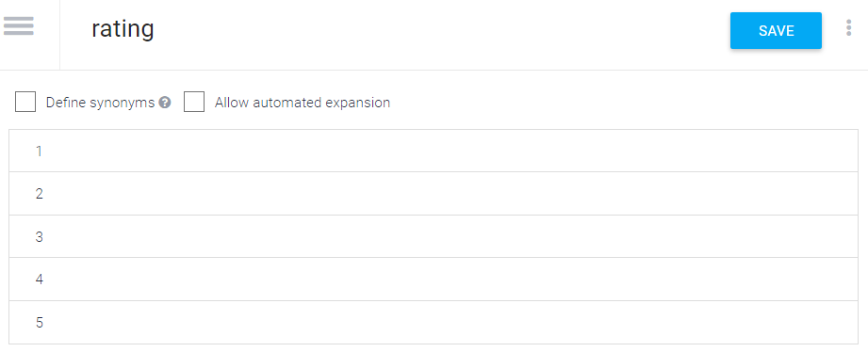Click the Define synonyms label text
868x352 pixels.
[x=100, y=103]
